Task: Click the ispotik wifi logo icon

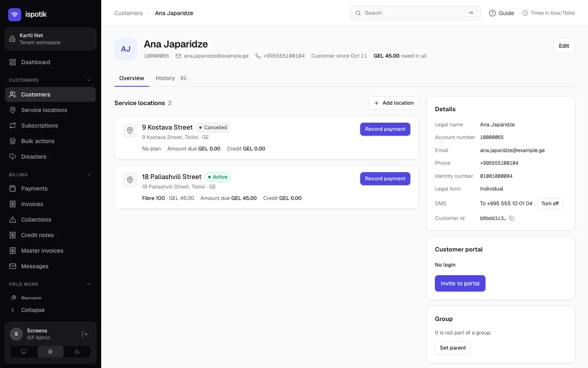Action: pyautogui.click(x=15, y=14)
